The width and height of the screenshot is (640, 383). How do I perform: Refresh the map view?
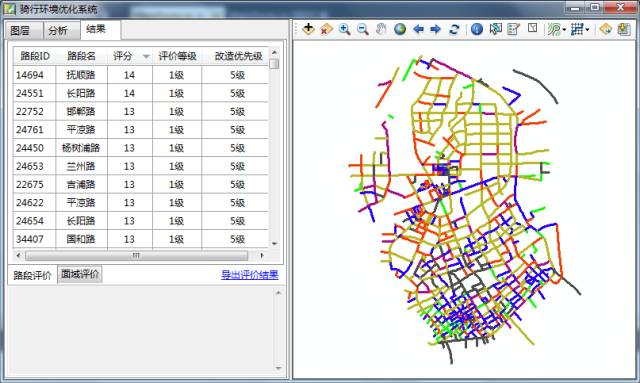[x=454, y=29]
